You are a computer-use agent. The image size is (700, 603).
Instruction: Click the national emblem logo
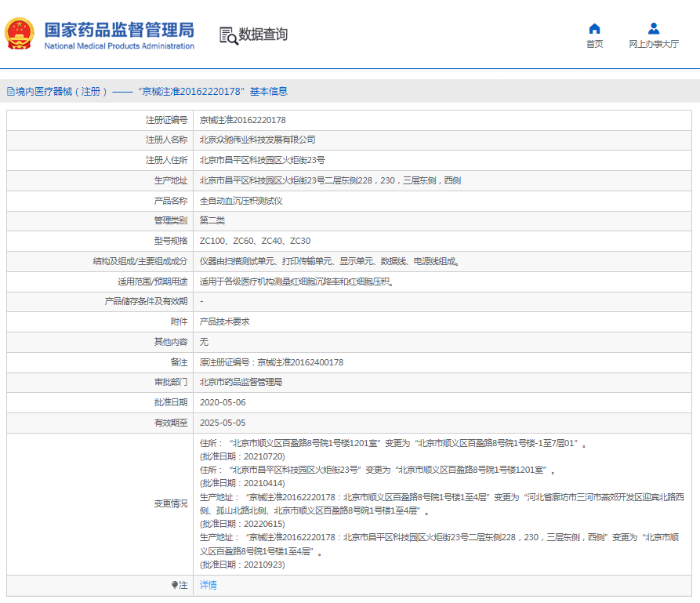19,34
